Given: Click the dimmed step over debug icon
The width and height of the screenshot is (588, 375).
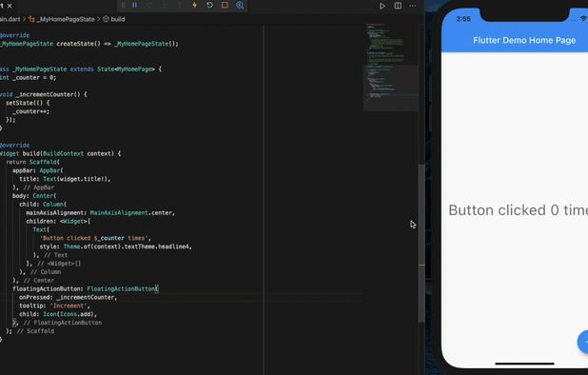Looking at the screenshot, I should [x=149, y=5].
